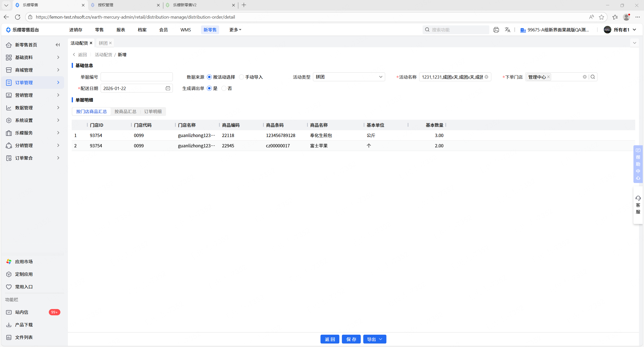644x347 pixels.
Task: Open calendar picker for 配送日期
Action: tap(168, 88)
